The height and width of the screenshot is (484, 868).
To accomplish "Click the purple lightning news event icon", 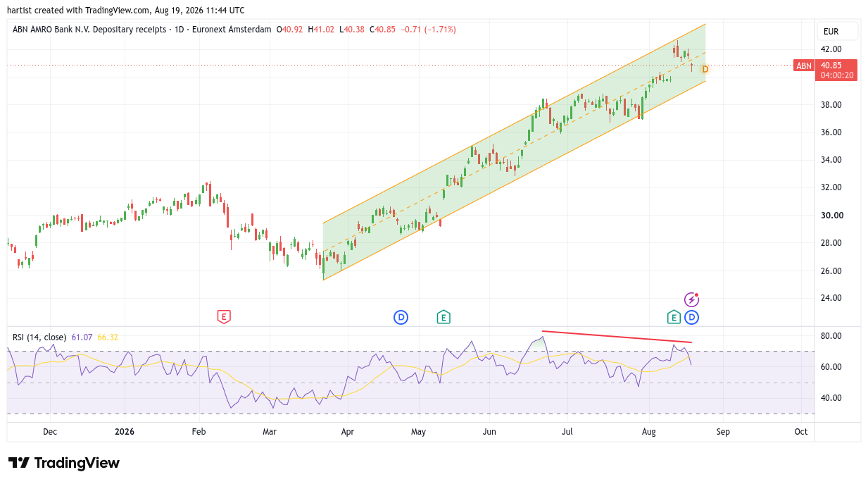I will (x=692, y=299).
